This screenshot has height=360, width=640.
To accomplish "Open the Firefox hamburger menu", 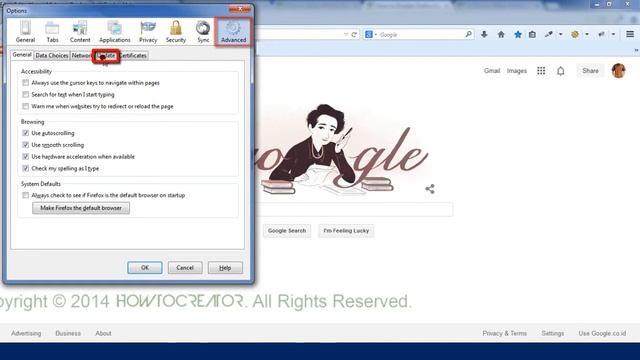I will (630, 35).
